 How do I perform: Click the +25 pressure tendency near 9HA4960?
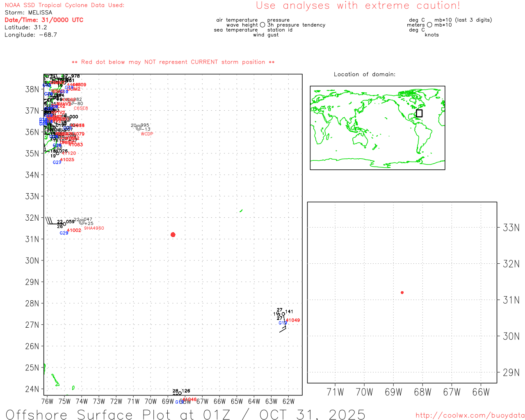coord(89,224)
